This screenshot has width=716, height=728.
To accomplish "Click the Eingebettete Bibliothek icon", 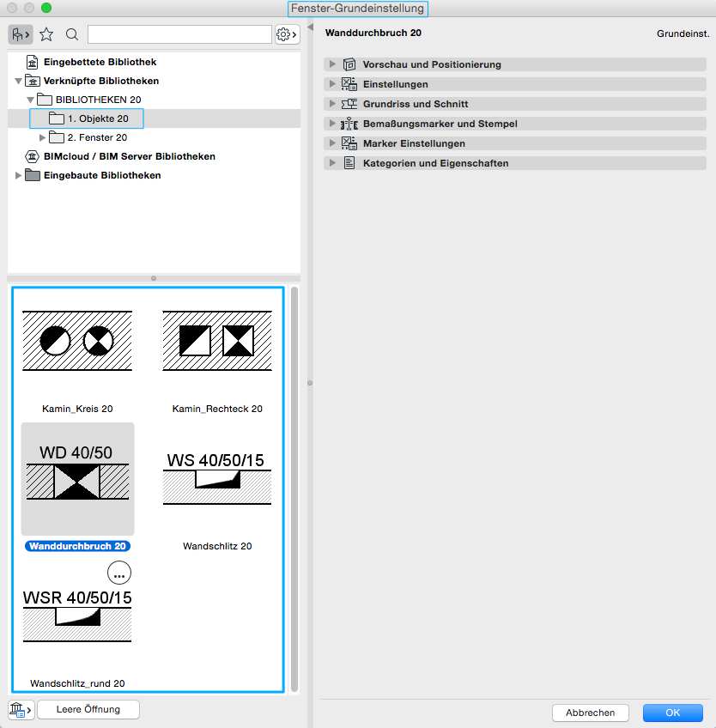I will click(32, 62).
